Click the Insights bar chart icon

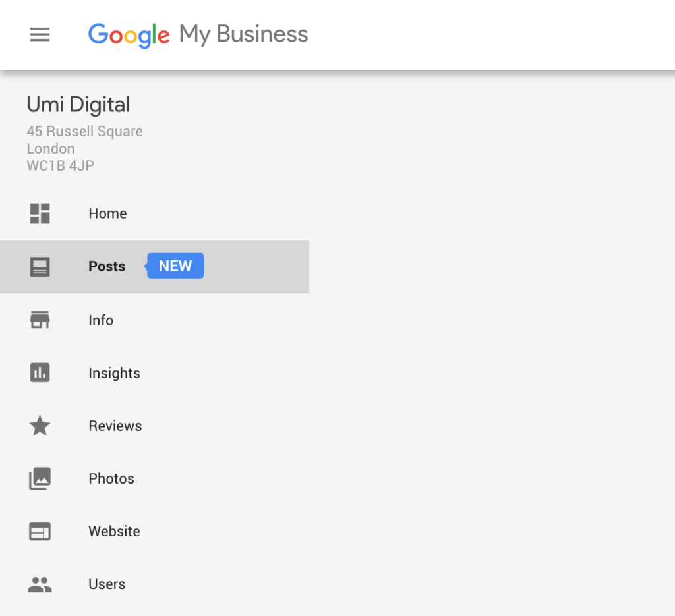pos(40,373)
